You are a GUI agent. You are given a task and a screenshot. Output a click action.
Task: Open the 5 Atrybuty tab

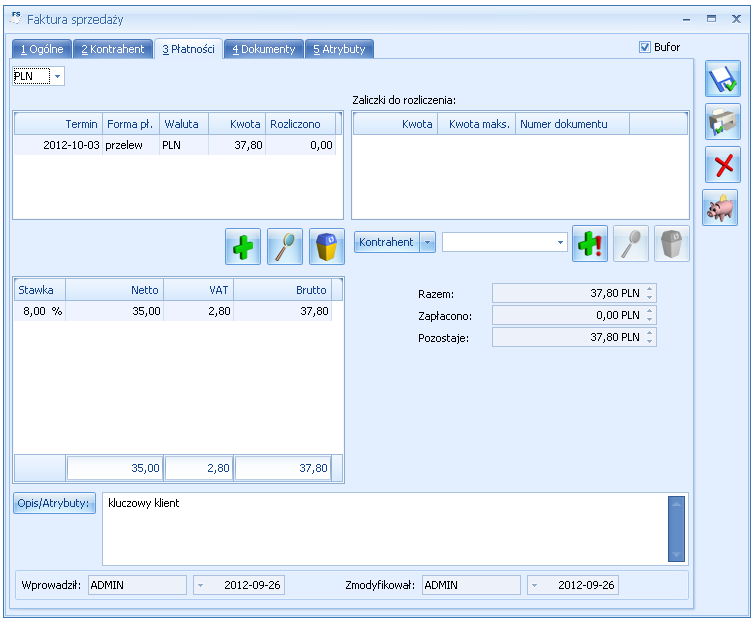tap(339, 49)
